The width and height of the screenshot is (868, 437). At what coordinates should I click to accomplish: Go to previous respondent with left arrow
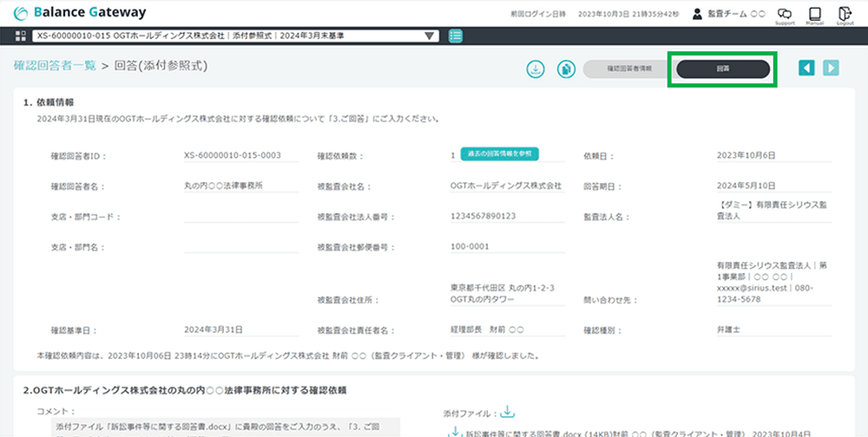tap(807, 68)
